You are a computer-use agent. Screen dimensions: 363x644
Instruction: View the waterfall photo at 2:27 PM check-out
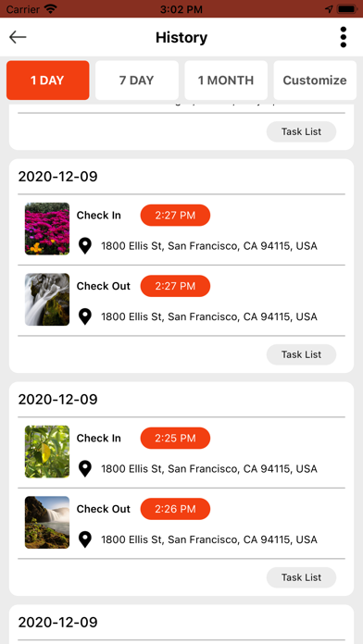click(x=47, y=300)
